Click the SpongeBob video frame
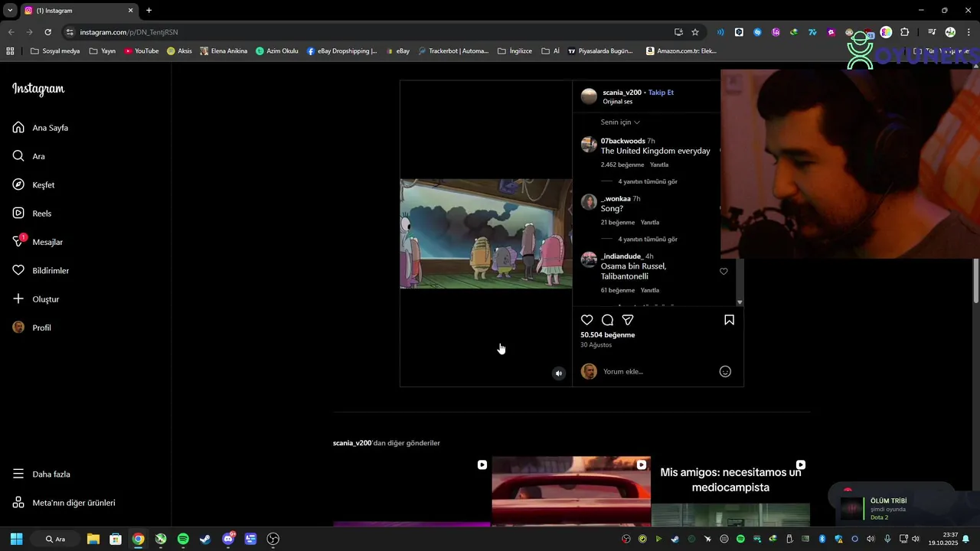980x551 pixels. [486, 233]
